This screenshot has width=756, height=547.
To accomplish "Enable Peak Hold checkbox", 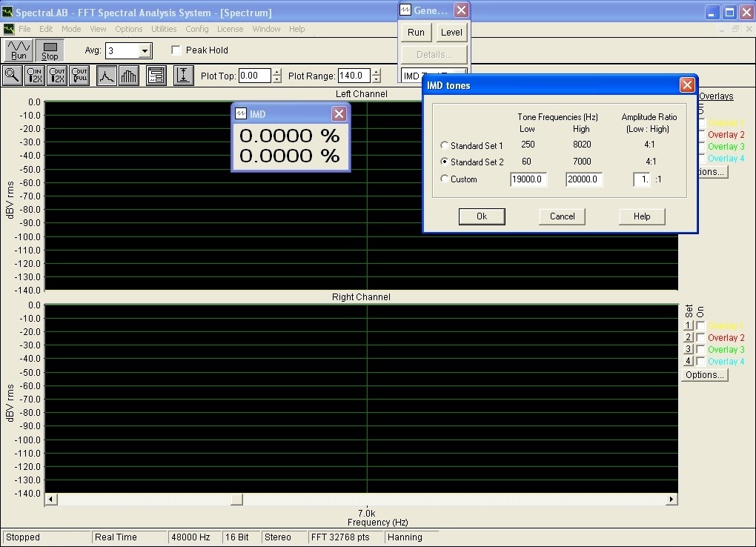I will [176, 50].
